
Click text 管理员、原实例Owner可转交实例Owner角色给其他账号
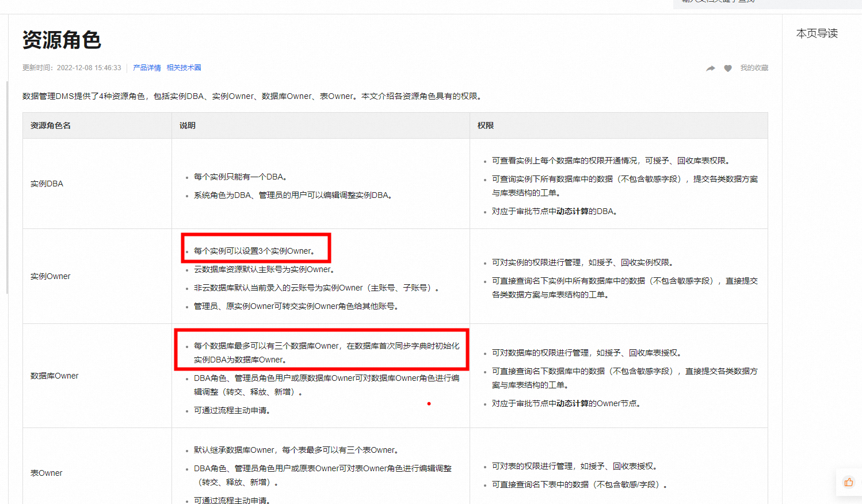point(296,306)
